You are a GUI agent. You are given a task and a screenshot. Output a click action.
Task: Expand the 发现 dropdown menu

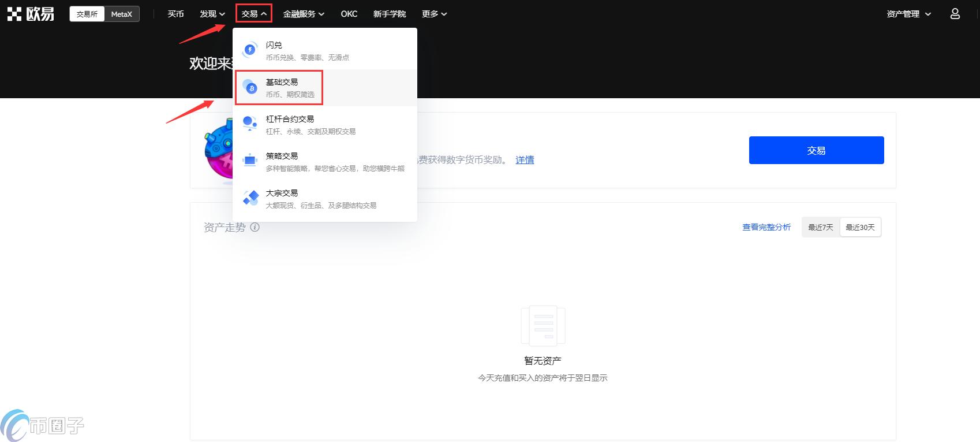pyautogui.click(x=212, y=14)
